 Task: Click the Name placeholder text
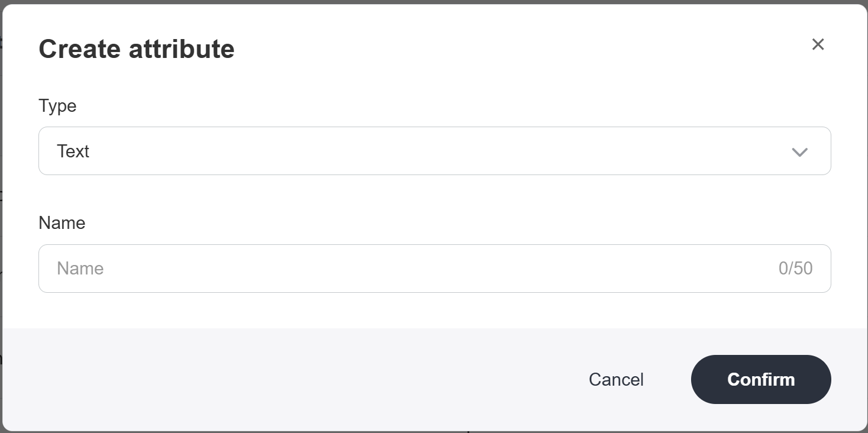coord(80,269)
